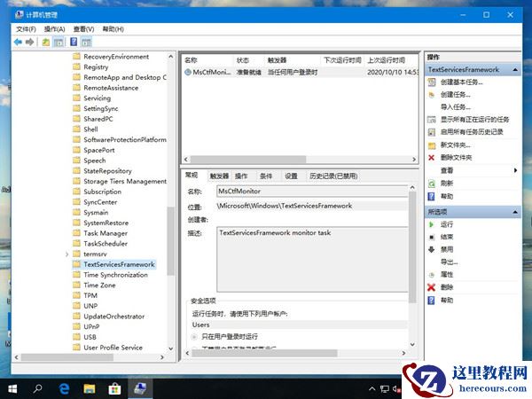Viewport: 532px width, 399px height.
Task: Click 创建基本任务... action link
Action: (461, 82)
